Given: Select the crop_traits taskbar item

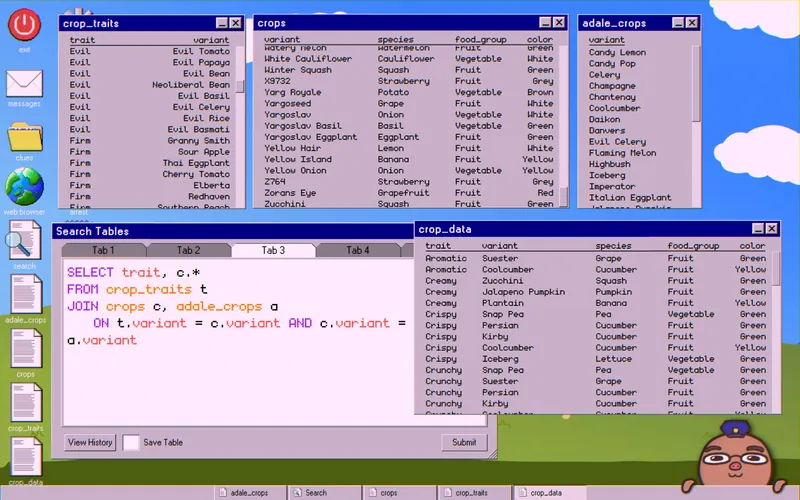Looking at the screenshot, I should pyautogui.click(x=474, y=493).
